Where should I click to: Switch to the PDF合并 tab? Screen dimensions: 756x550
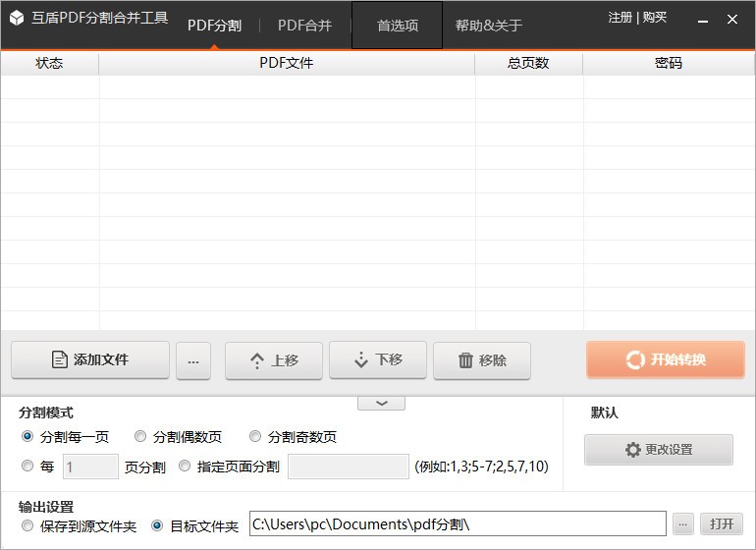click(304, 26)
